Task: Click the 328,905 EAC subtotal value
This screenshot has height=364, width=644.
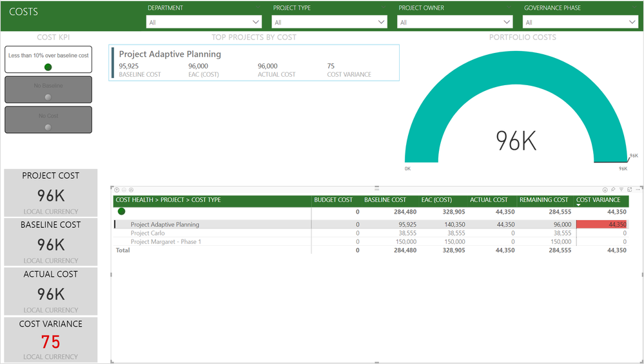Action: pos(454,212)
